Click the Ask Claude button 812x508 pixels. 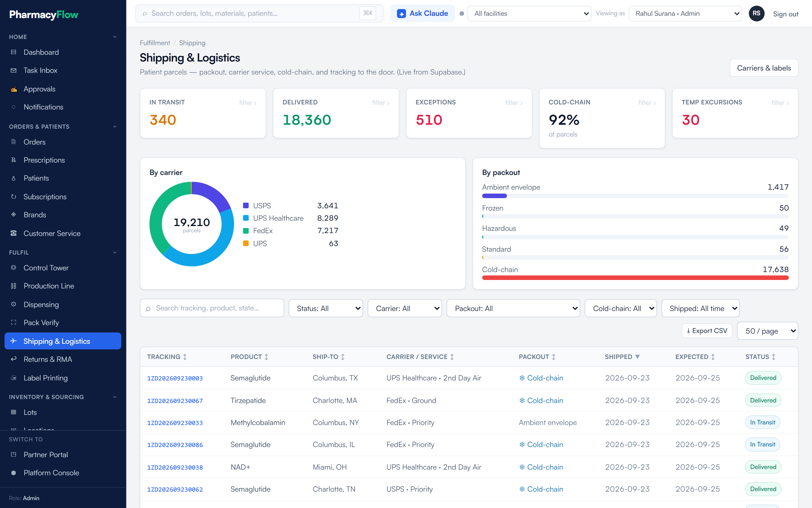[422, 14]
